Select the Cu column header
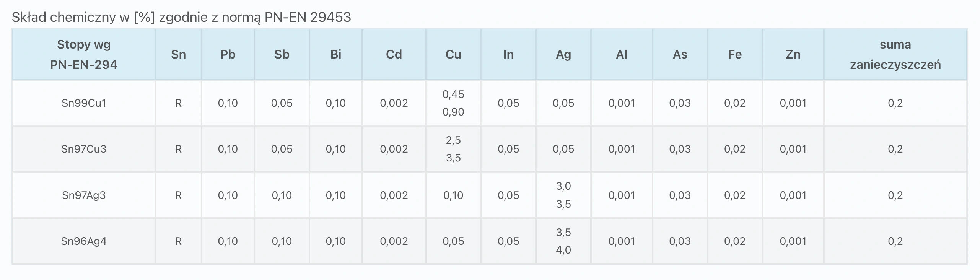The width and height of the screenshot is (980, 280). point(453,54)
